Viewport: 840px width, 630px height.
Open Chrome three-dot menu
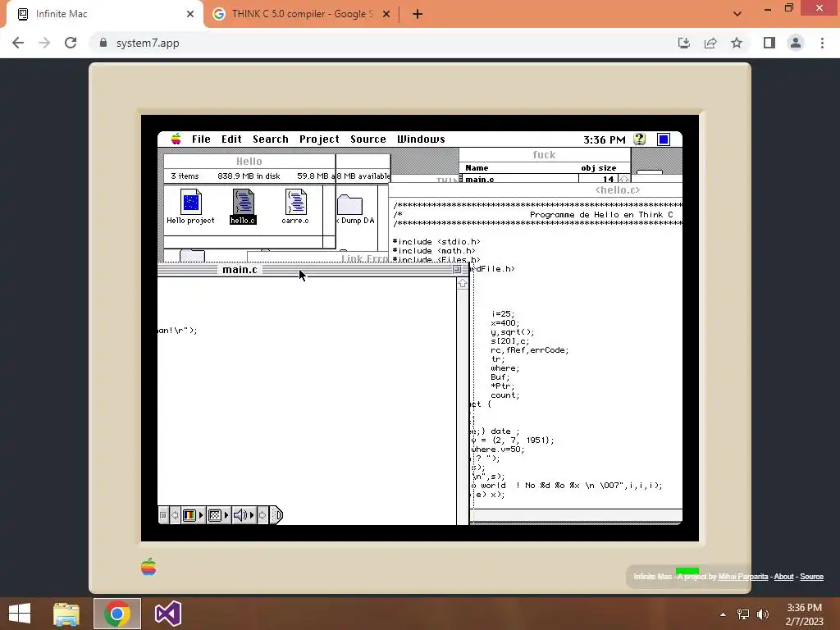(x=822, y=43)
